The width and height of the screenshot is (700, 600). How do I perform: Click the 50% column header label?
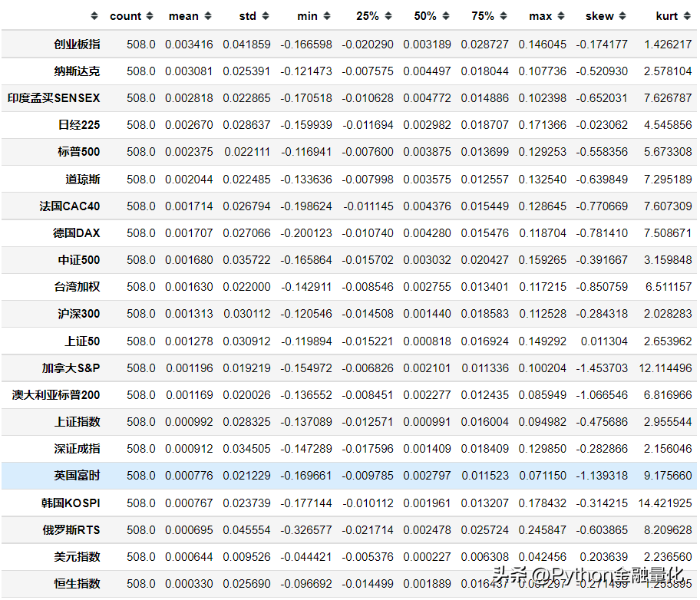(x=425, y=16)
